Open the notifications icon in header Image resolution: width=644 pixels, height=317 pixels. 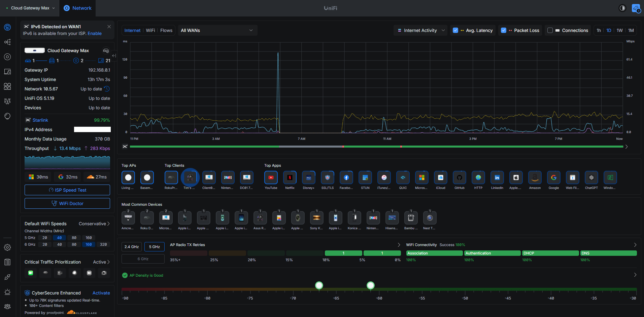coord(636,8)
